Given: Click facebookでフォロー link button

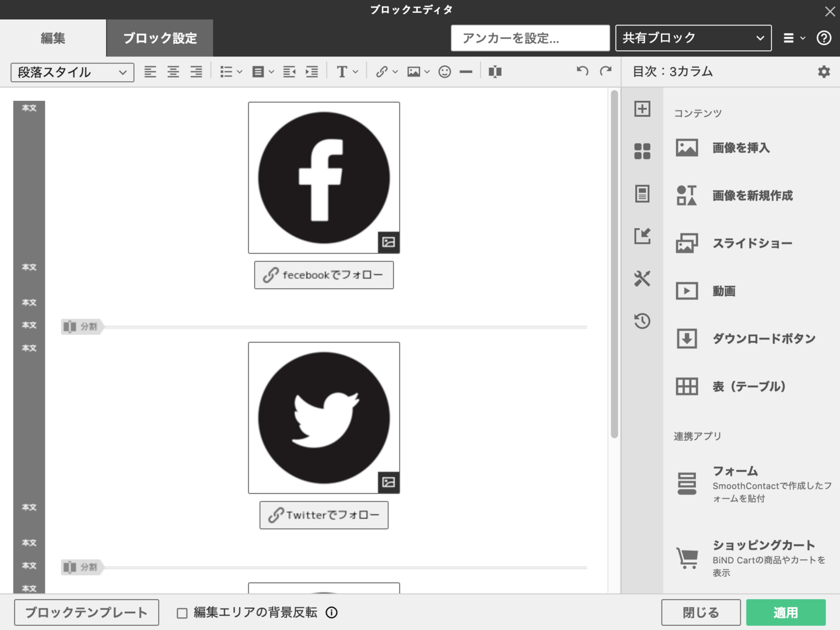Looking at the screenshot, I should [324, 275].
